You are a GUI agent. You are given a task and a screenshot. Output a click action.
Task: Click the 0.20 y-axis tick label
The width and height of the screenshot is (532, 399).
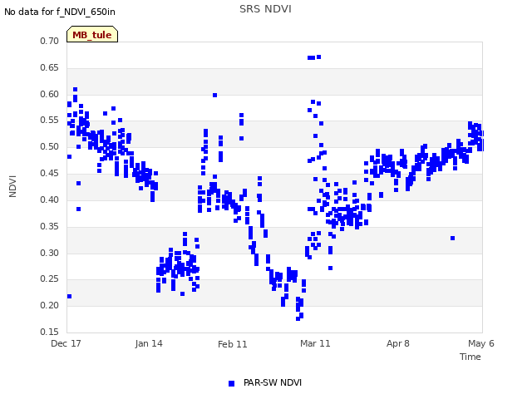[50, 305]
